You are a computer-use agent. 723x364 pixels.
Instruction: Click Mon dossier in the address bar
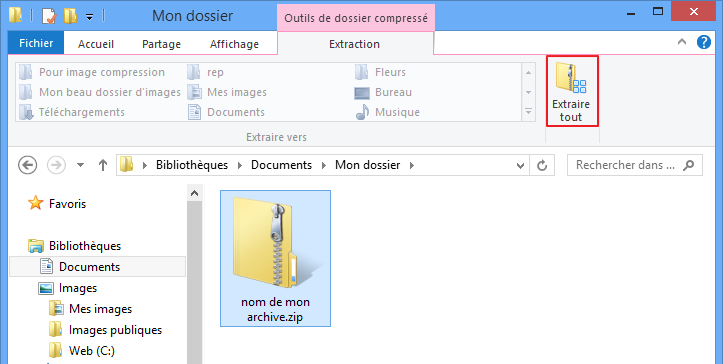coord(367,165)
